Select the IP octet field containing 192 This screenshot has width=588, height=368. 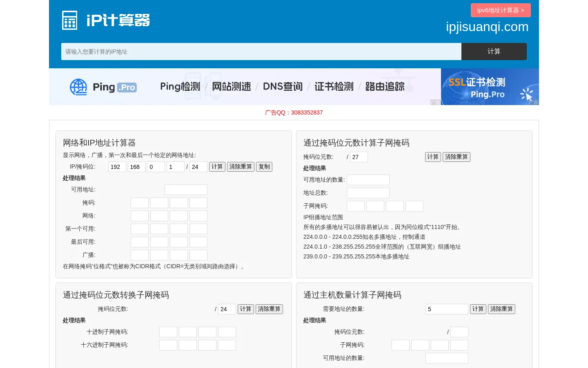[x=117, y=167]
